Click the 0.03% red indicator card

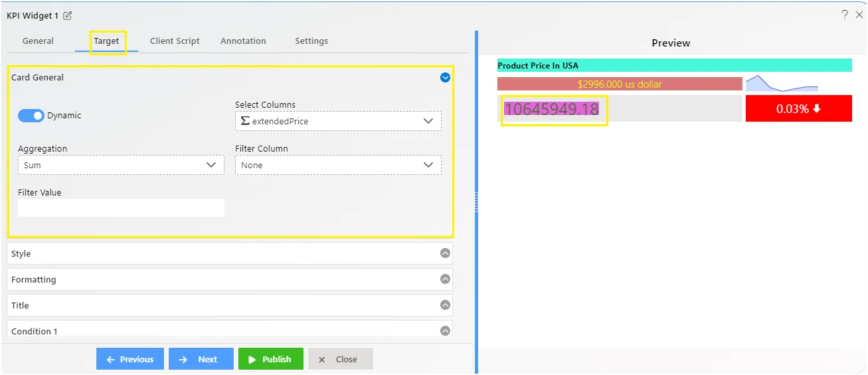pyautogui.click(x=799, y=108)
